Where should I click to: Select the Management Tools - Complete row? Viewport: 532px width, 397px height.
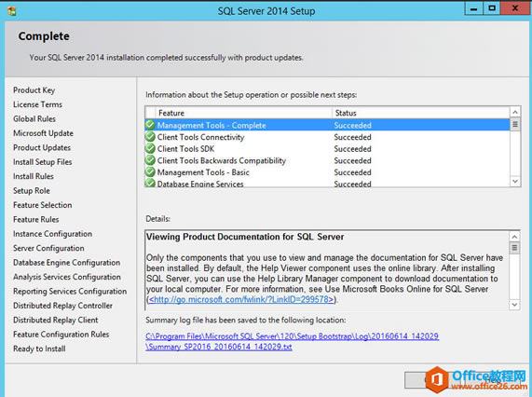[327, 125]
